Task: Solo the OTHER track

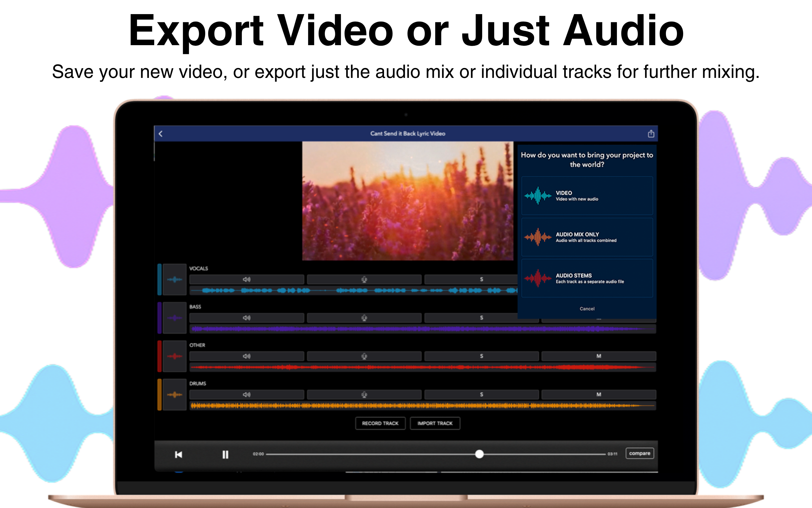Action: point(482,356)
